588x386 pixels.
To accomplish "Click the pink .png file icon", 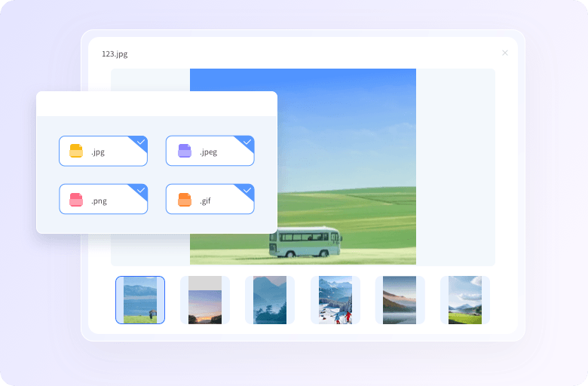I will point(76,200).
